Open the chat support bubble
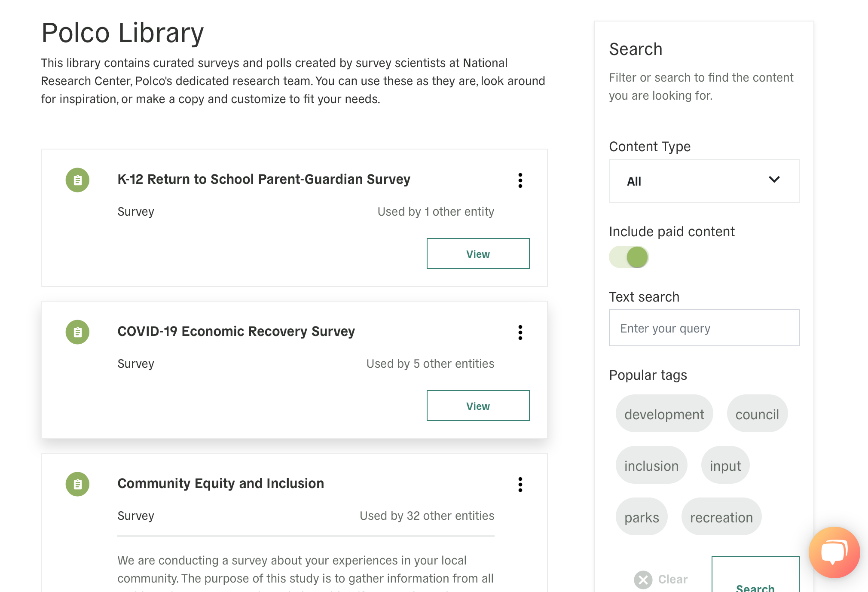 pyautogui.click(x=834, y=552)
